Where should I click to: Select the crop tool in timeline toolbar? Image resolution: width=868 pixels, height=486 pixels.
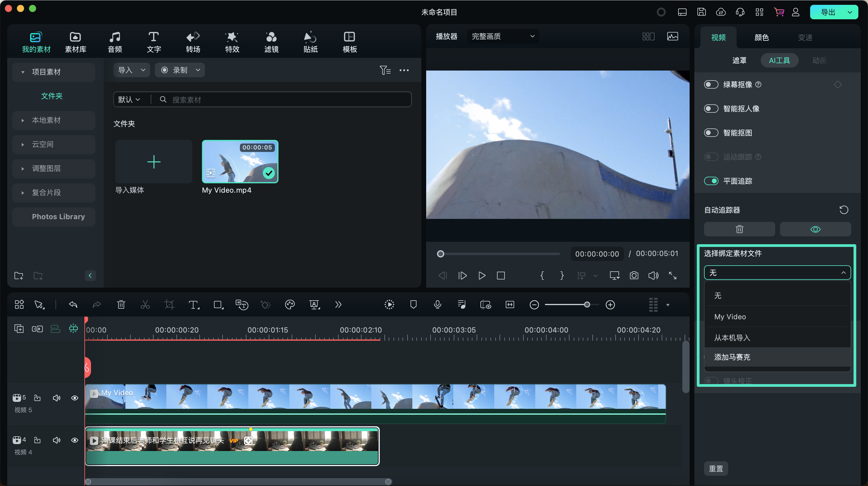coord(169,305)
